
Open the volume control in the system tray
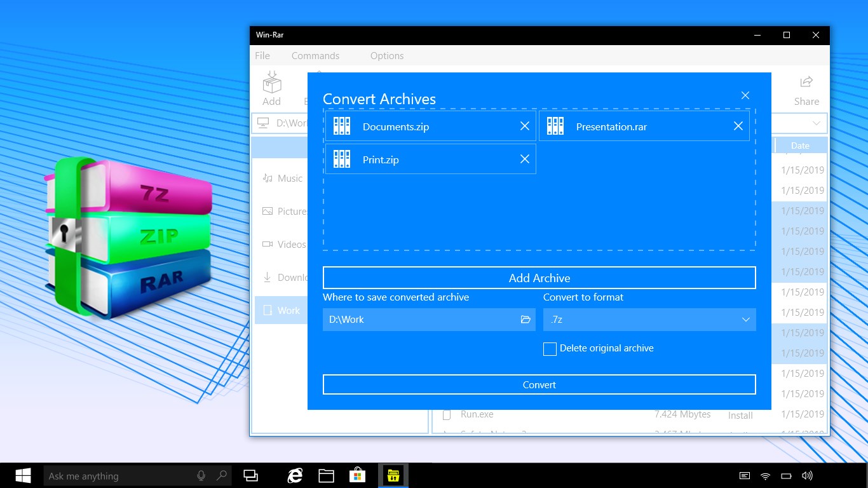tap(808, 476)
